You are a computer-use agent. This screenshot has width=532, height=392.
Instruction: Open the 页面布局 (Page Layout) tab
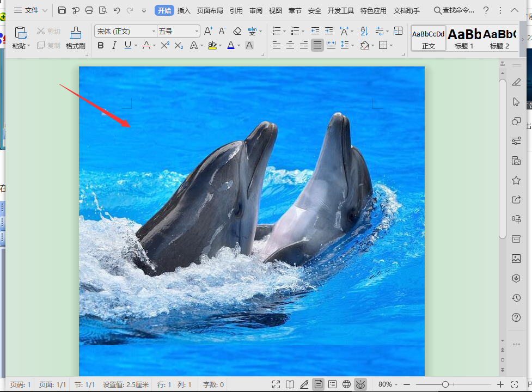click(210, 10)
